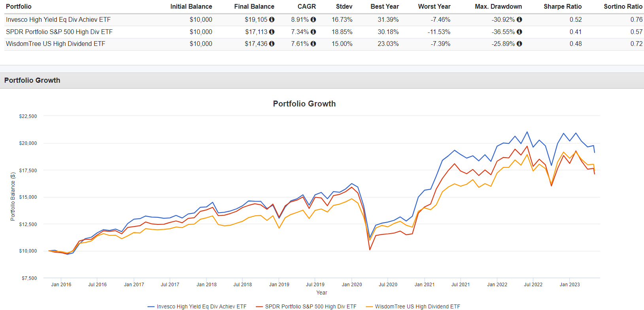This screenshot has width=644, height=310.
Task: Click info icon beside $17,113 final balance
Action: (x=272, y=32)
